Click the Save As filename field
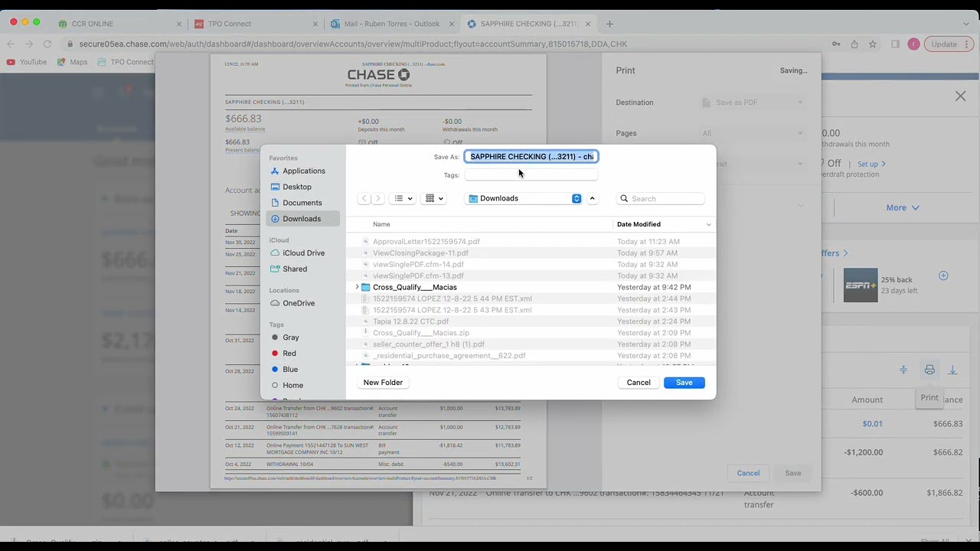980x551 pixels. point(531,156)
